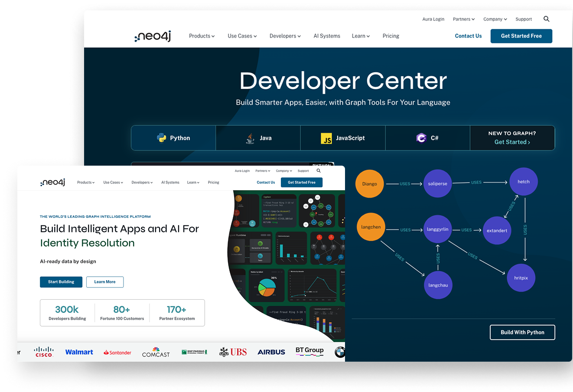Viewport: 573px width, 392px height.
Task: Click the Comcast logo
Action: [x=156, y=352]
